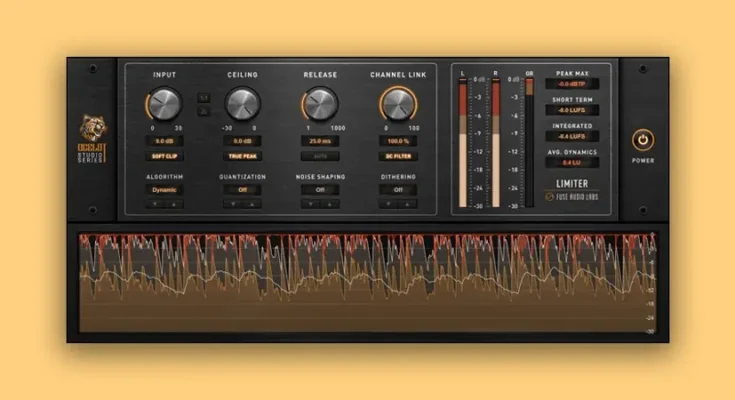This screenshot has width=735, height=400.
Task: Click the QUANTIZATION label
Action: tap(242, 177)
